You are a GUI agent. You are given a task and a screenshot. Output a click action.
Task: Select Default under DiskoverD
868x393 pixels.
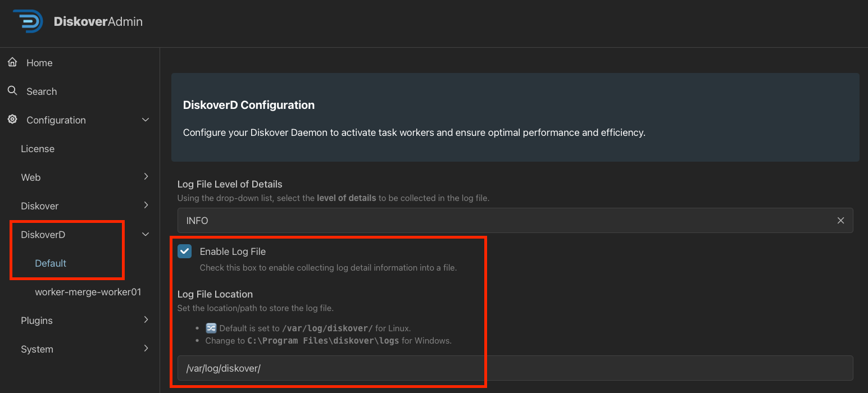click(50, 263)
